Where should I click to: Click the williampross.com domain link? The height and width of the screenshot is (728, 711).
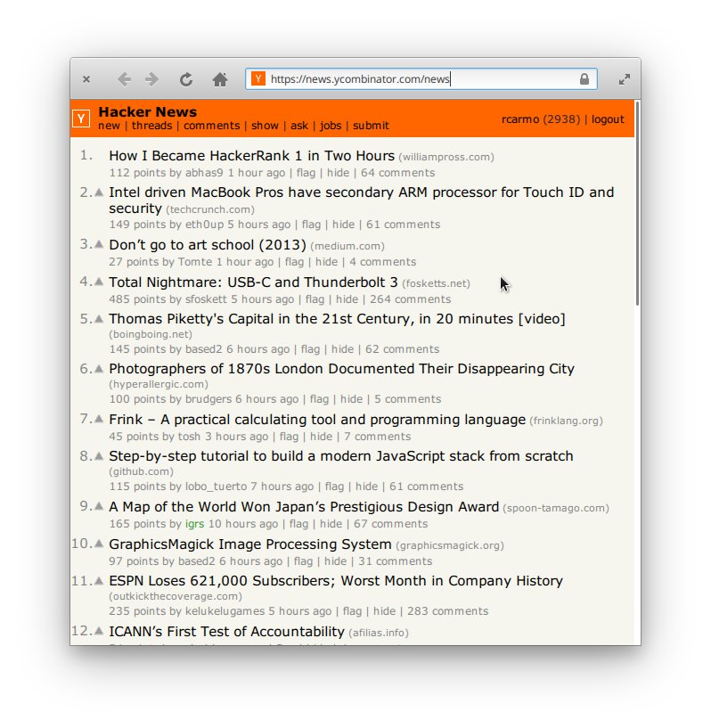[x=446, y=157]
